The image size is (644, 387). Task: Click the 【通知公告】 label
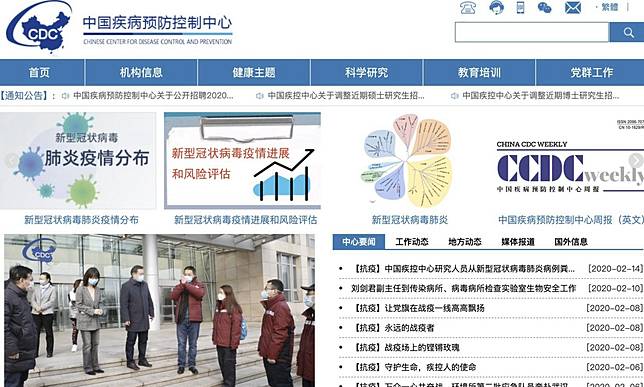click(x=25, y=96)
